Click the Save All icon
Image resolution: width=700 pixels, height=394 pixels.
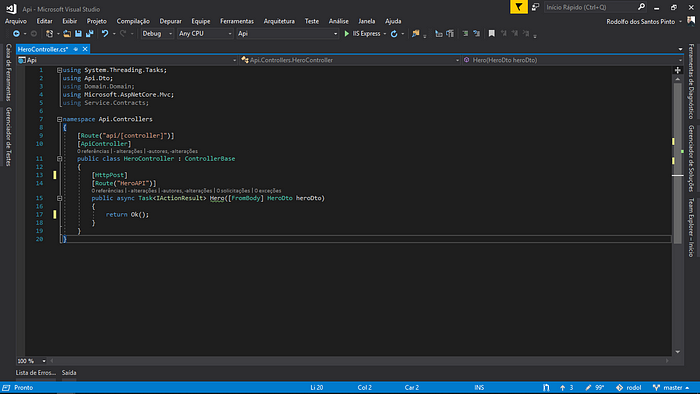point(89,33)
